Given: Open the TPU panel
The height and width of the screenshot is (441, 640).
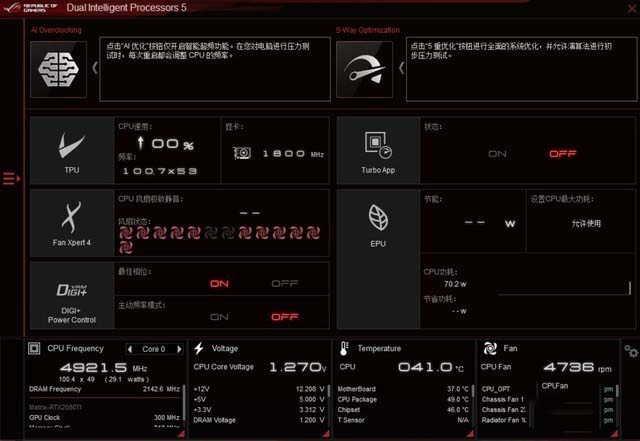Looking at the screenshot, I should tap(72, 151).
